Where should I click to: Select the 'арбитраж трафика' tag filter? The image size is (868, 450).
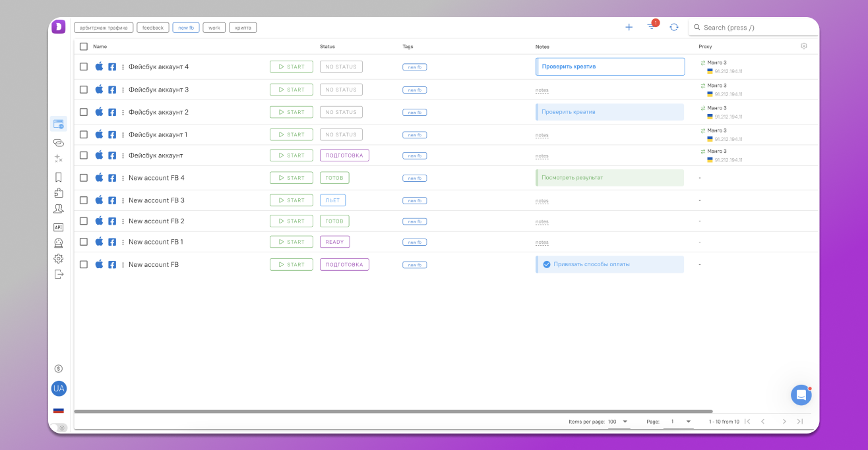tap(104, 28)
